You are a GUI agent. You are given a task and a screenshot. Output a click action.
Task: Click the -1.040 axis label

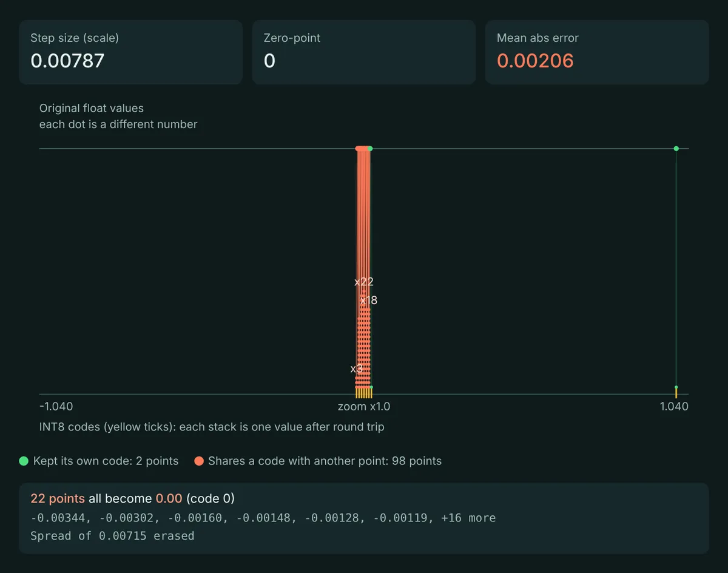[x=56, y=406]
